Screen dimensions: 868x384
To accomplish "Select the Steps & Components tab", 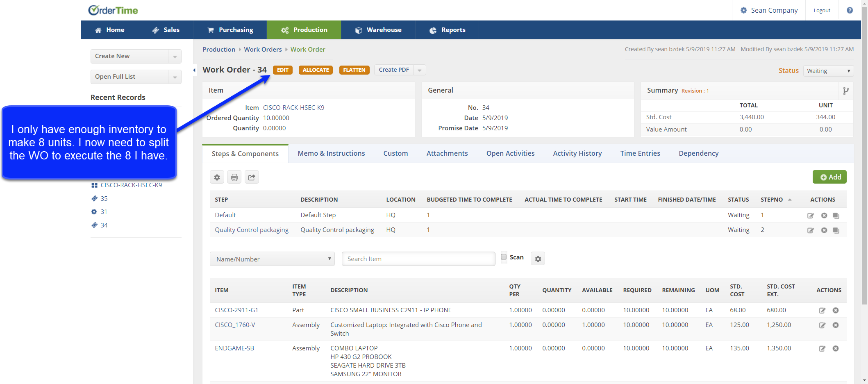I will (245, 154).
